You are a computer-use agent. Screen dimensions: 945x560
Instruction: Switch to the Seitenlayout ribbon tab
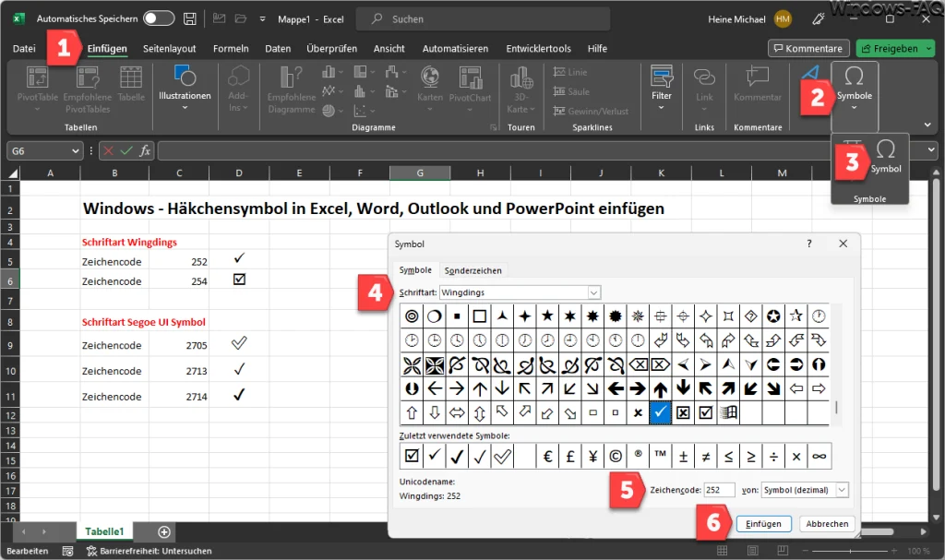(170, 49)
